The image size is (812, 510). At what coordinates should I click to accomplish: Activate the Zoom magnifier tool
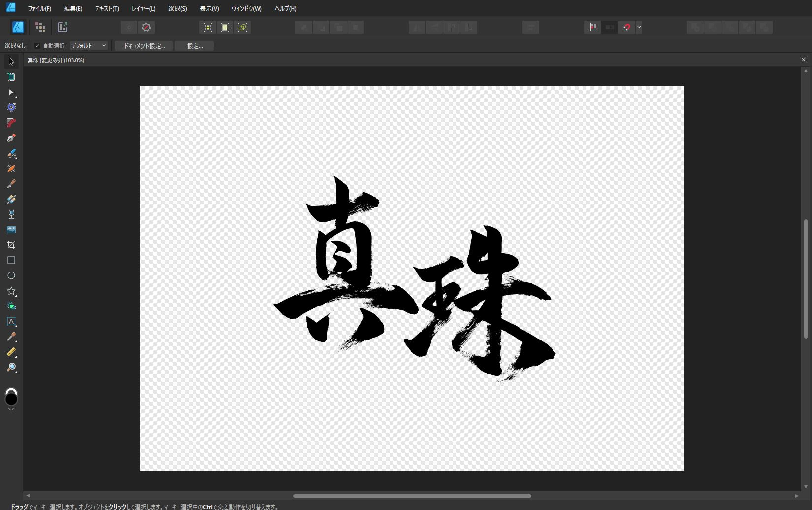[11, 368]
